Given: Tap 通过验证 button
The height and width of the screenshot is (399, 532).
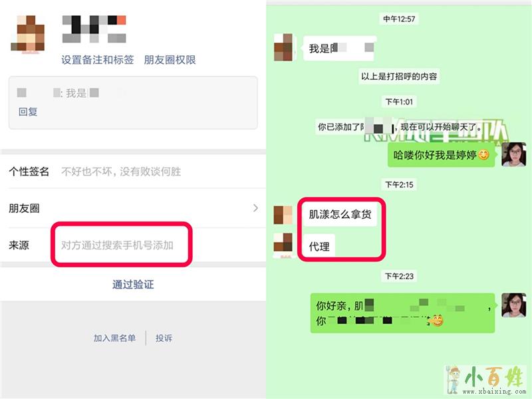Looking at the screenshot, I should tap(133, 285).
